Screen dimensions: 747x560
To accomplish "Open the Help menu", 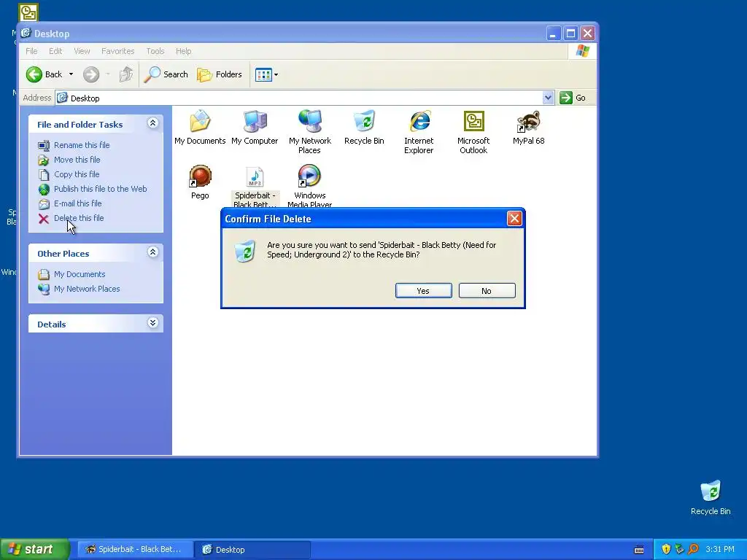I will tap(183, 51).
